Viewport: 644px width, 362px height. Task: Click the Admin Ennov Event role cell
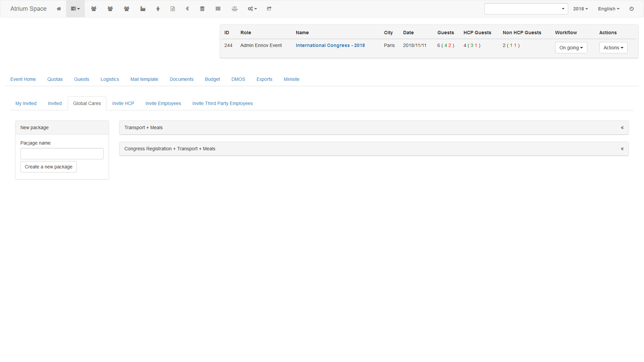(x=261, y=45)
